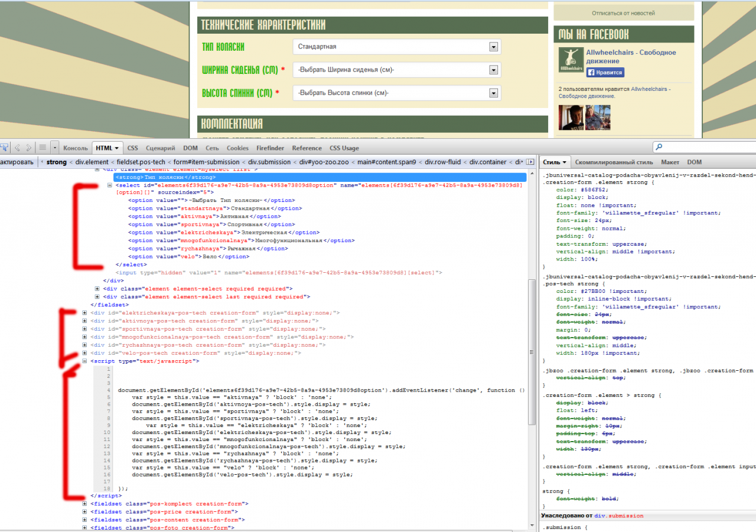Click the command line lines icon
This screenshot has height=532, width=756.
pyautogui.click(x=43, y=148)
